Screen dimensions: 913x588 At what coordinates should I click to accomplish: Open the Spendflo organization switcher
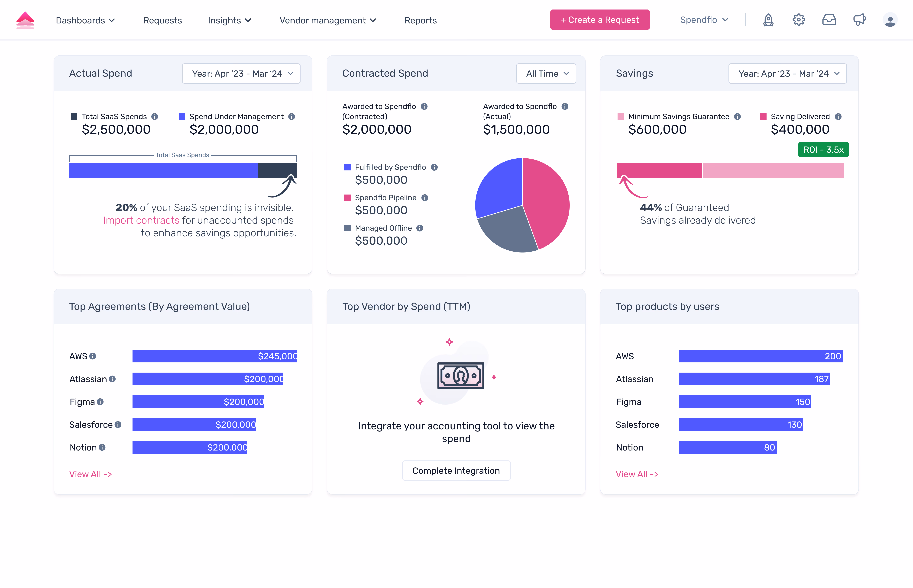point(704,20)
